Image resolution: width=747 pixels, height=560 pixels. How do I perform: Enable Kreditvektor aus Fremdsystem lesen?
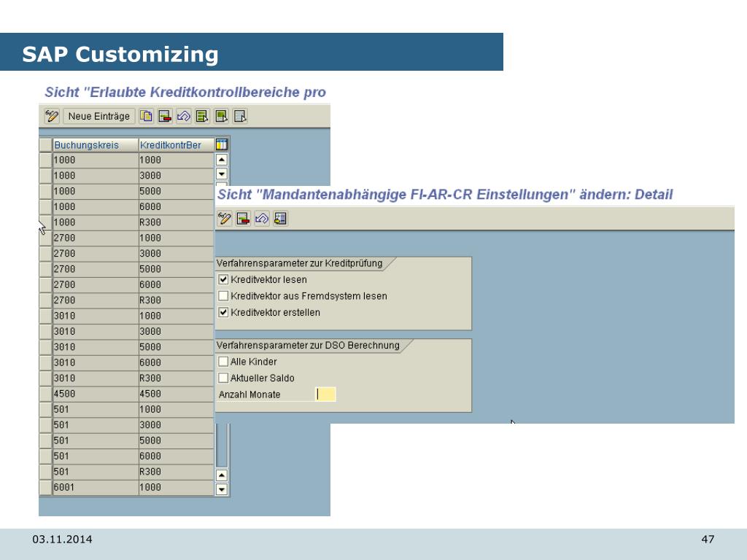tap(223, 296)
